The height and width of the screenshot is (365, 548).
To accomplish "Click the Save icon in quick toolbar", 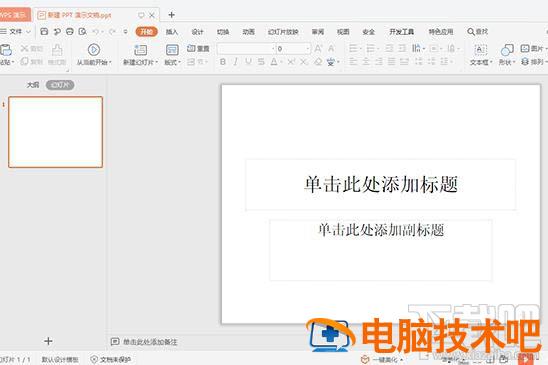I will click(x=44, y=31).
